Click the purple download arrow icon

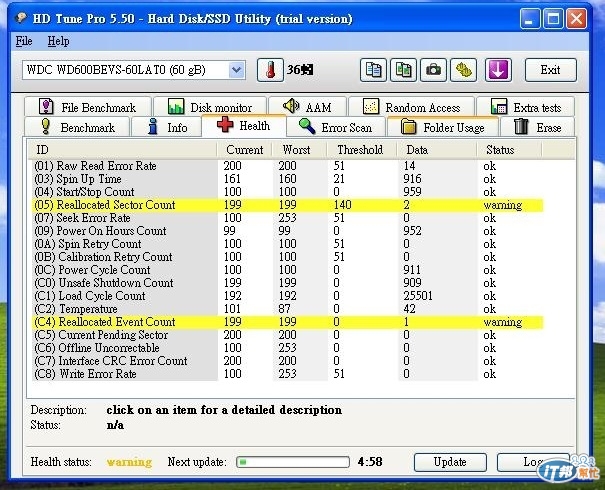coord(498,70)
